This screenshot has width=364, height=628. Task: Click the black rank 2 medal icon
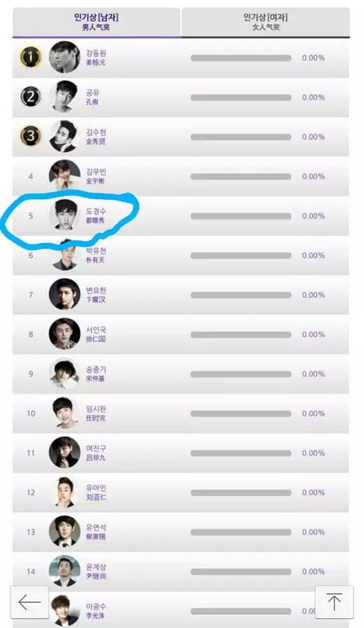[x=31, y=97]
